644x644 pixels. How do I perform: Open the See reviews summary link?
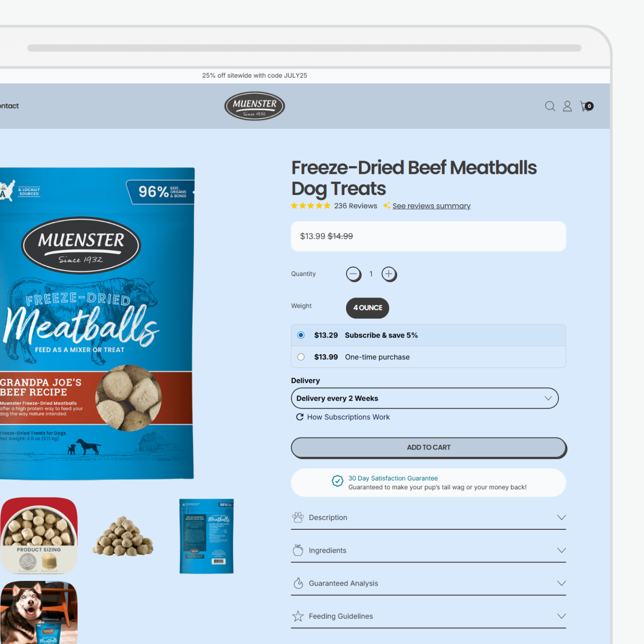tap(431, 206)
